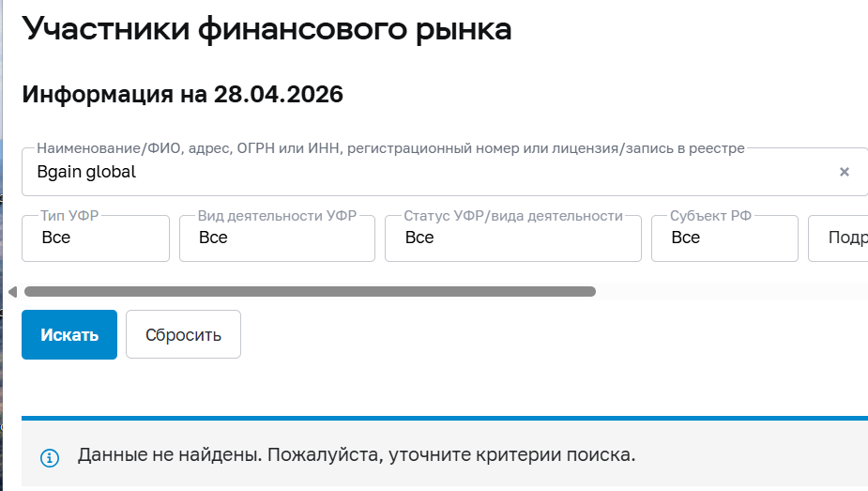Focus the search field containing Bgain global
Image resolution: width=868 pixels, height=491 pixels.
pyautogui.click(x=422, y=173)
